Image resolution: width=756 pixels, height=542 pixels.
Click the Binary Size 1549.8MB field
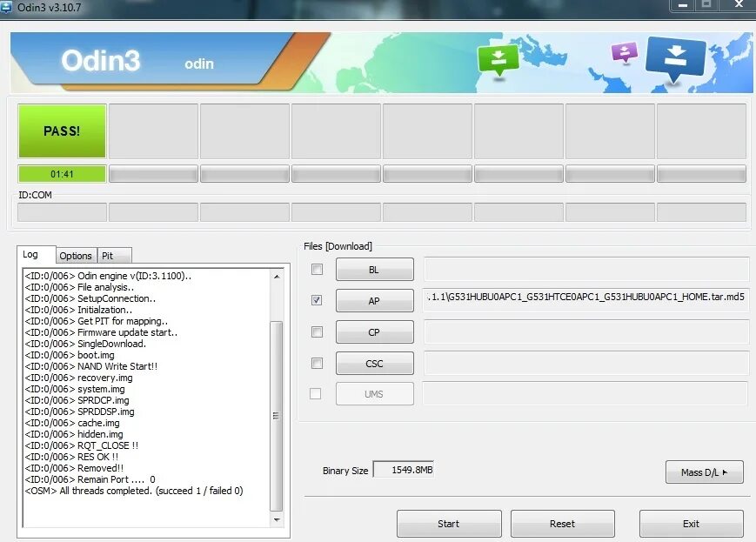404,470
